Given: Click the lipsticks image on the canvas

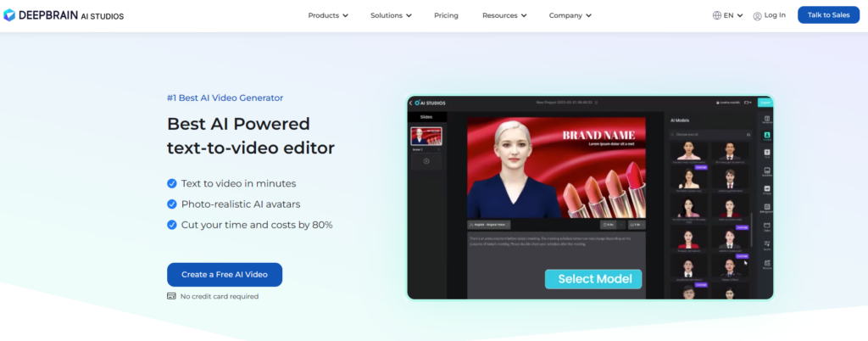Looking at the screenshot, I should (x=604, y=190).
